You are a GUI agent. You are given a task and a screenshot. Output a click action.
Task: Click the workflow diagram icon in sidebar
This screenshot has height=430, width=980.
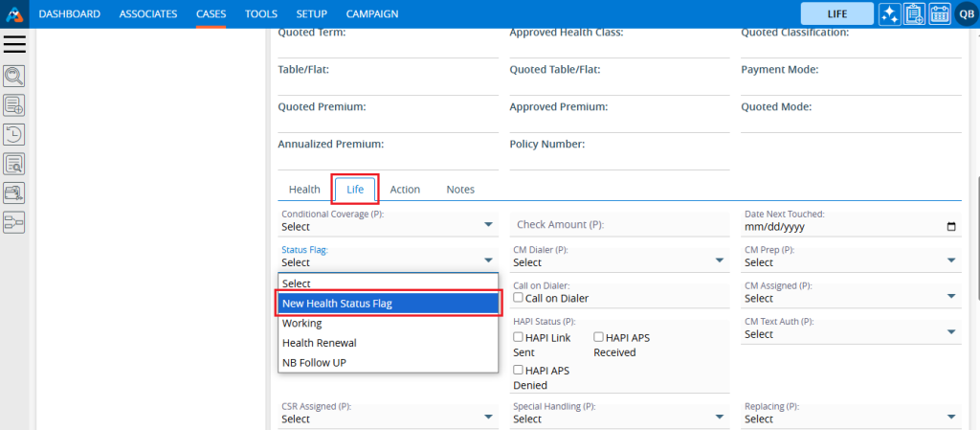tap(14, 222)
